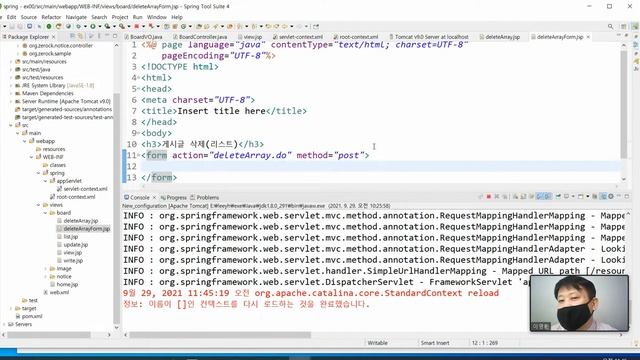Collapse the src folder in tree

click(x=11, y=125)
